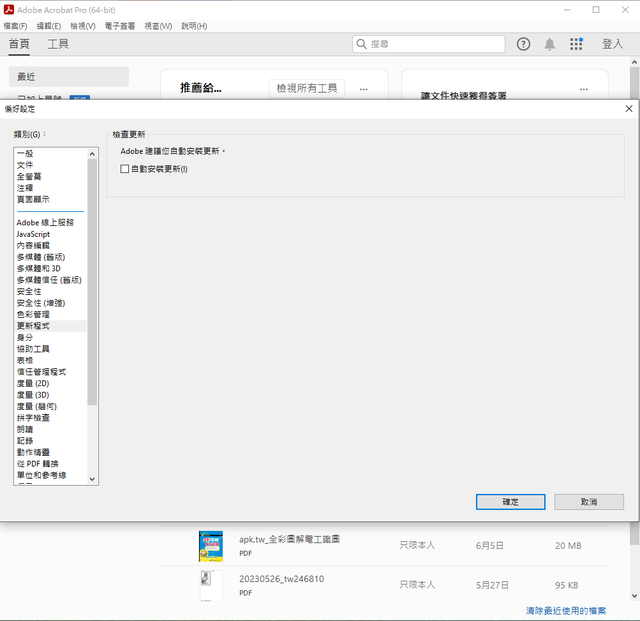This screenshot has height=621, width=640.
Task: Open the 20230526_tw246810 file thumbnail
Action: 211,585
